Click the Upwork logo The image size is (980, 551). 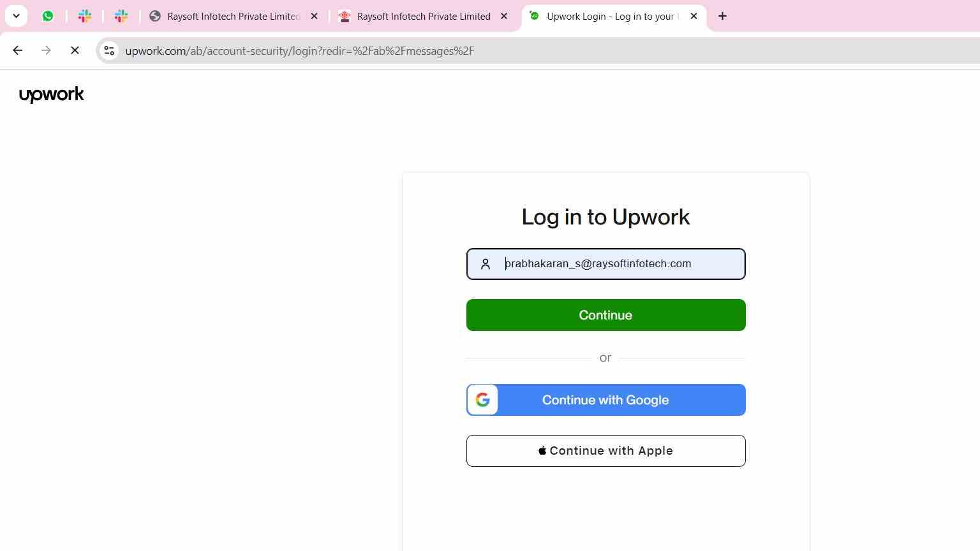52,95
